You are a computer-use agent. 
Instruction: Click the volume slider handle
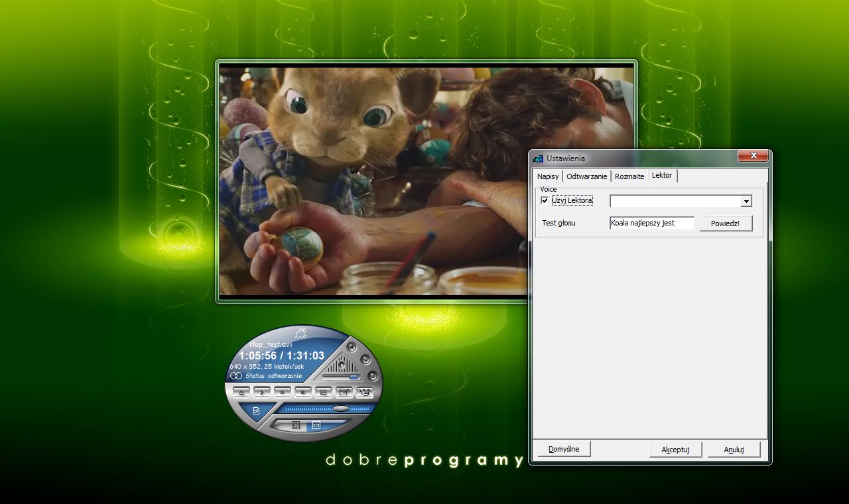point(354,377)
